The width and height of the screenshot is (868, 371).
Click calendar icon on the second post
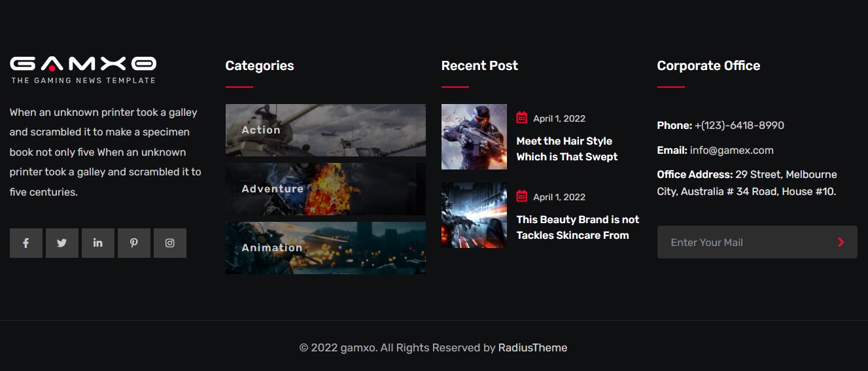(522, 196)
